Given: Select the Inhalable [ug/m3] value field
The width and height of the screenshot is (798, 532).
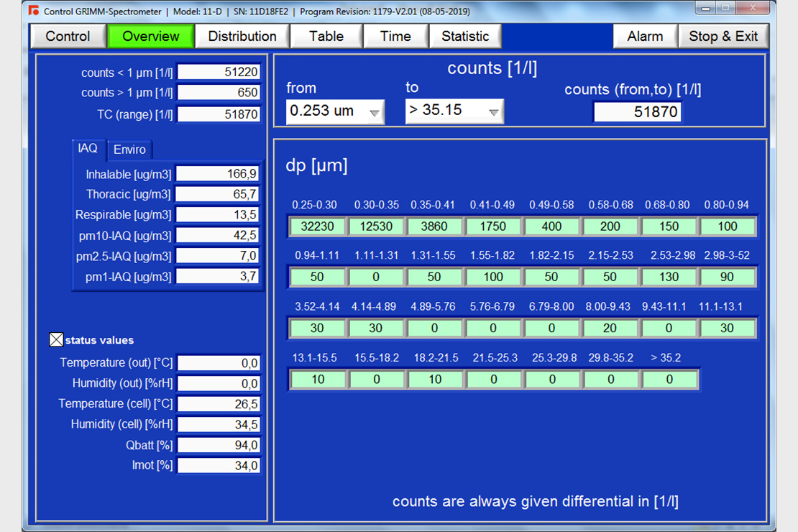Looking at the screenshot, I should (x=219, y=173).
